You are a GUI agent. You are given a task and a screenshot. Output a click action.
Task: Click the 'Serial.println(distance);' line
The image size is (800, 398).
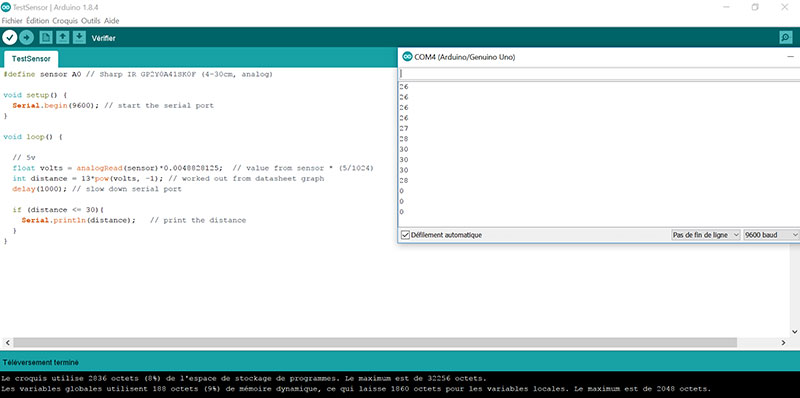[x=134, y=220]
